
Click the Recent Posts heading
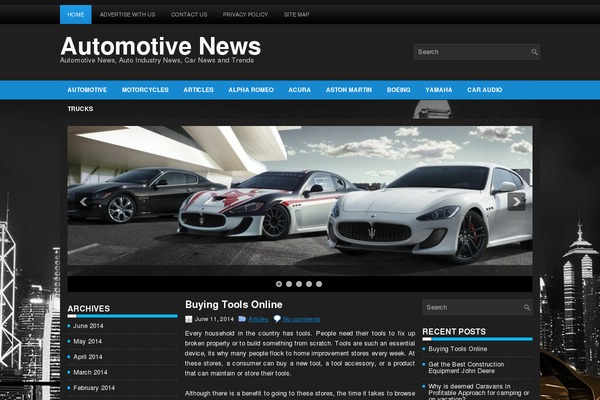(x=454, y=331)
